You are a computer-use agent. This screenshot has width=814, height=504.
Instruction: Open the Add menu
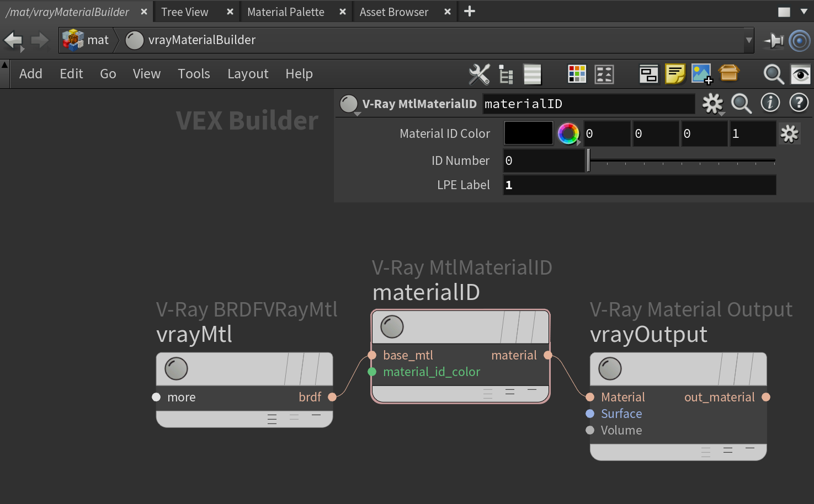click(x=31, y=74)
